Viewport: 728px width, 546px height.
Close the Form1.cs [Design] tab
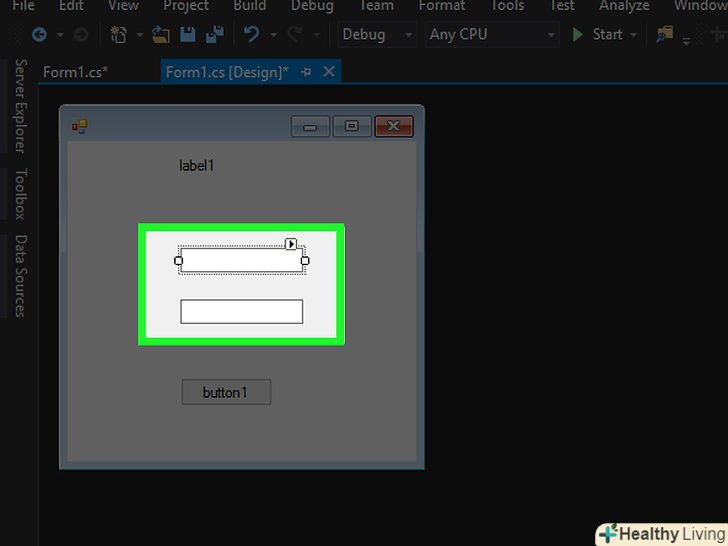pos(329,72)
